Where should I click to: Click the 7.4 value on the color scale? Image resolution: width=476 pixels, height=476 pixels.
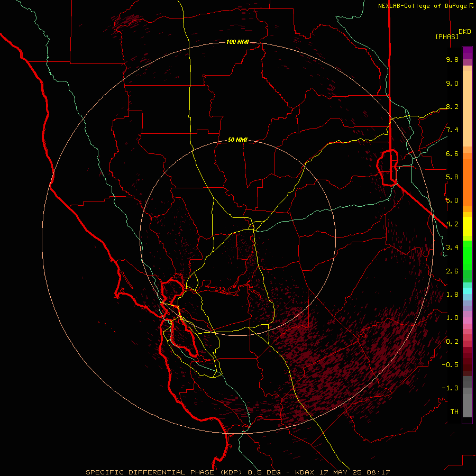452,130
